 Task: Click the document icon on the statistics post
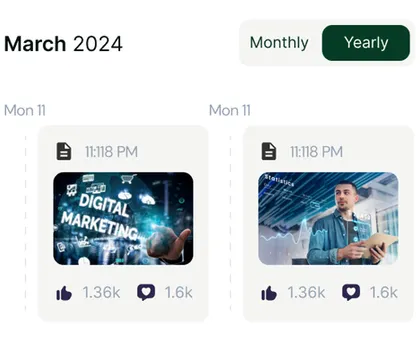269,151
